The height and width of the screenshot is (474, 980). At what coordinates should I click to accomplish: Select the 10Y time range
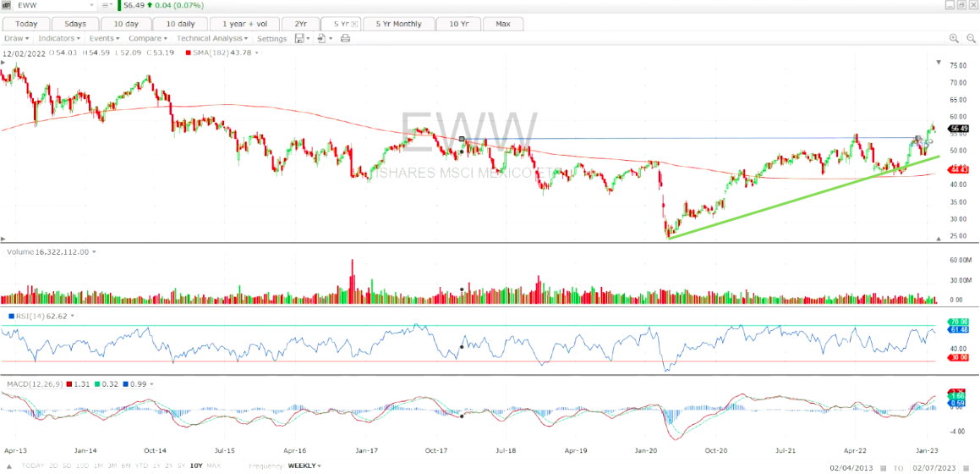(196, 466)
